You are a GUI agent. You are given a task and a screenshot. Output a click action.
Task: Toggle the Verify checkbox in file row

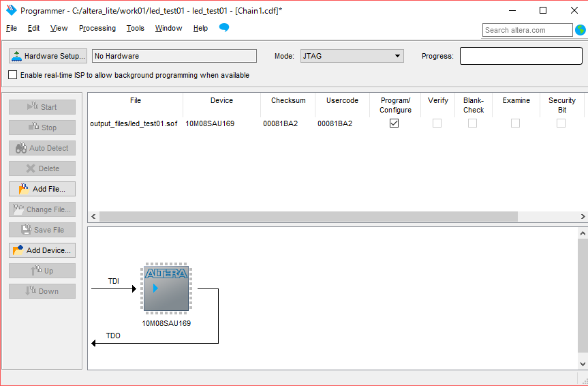tap(437, 123)
